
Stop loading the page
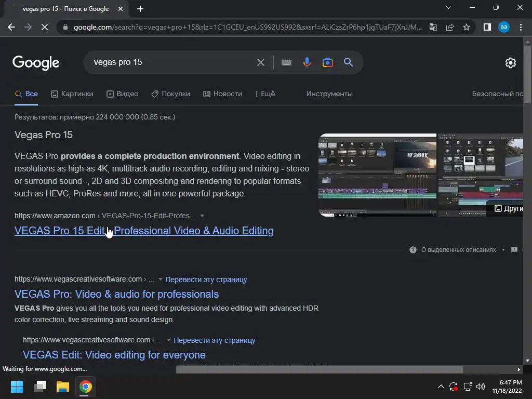[45, 27]
